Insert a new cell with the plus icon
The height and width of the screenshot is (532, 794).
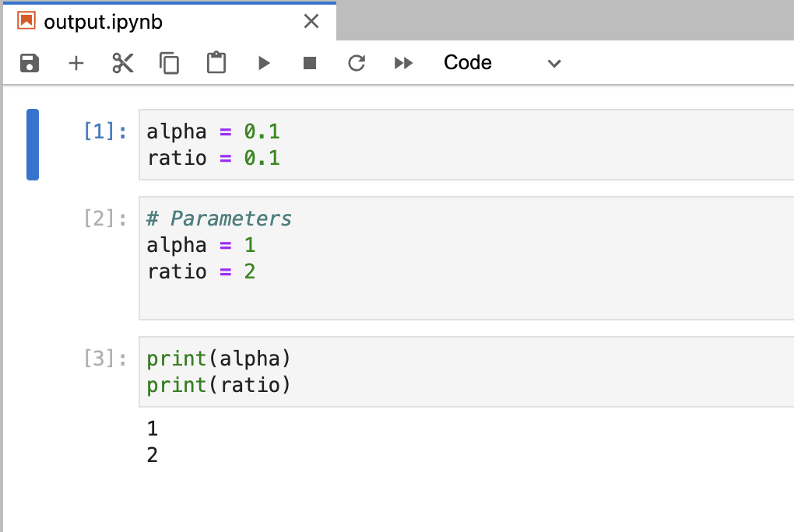[76, 63]
